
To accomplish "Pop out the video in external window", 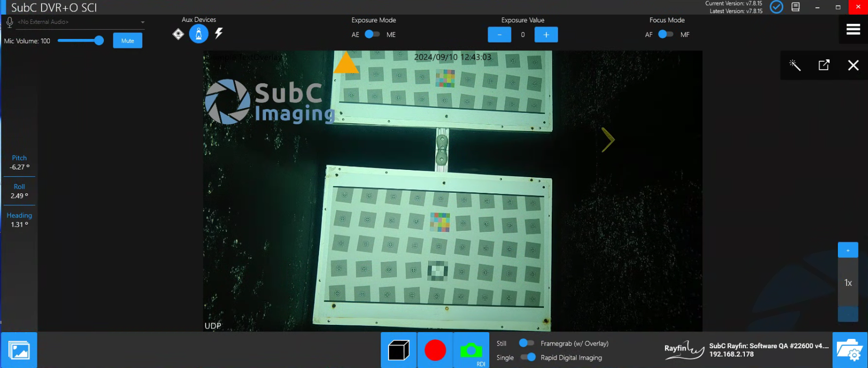I will coord(824,65).
